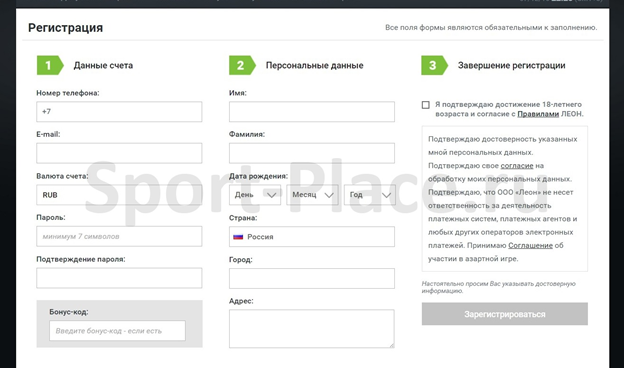Screen dimensions: 624x368
Task: Click the Фамилия surname field
Action: (x=312, y=153)
